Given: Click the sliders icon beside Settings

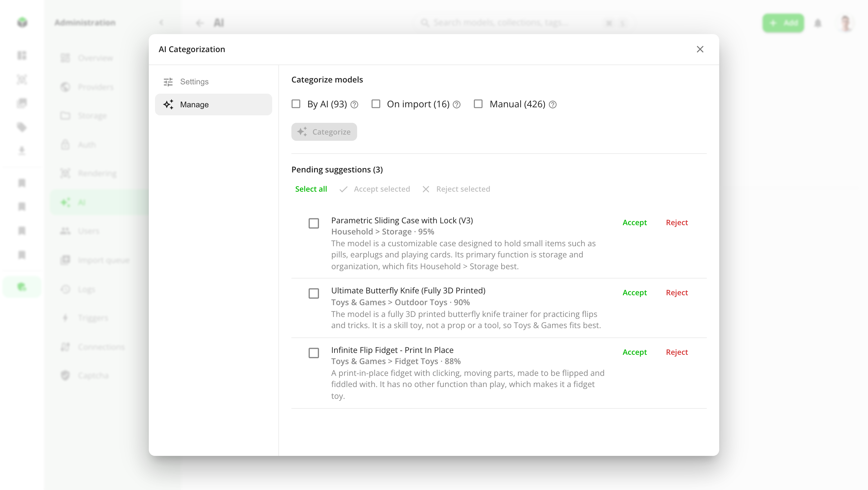Looking at the screenshot, I should tap(168, 82).
